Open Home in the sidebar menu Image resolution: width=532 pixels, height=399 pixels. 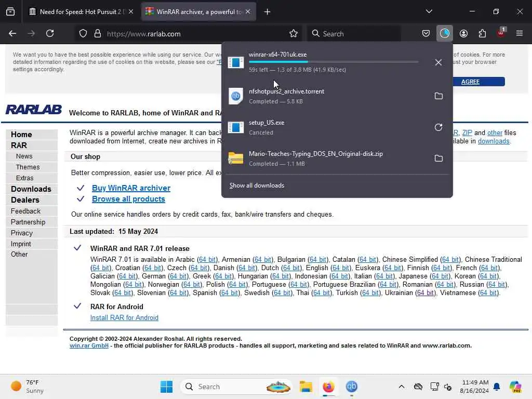[21, 135]
